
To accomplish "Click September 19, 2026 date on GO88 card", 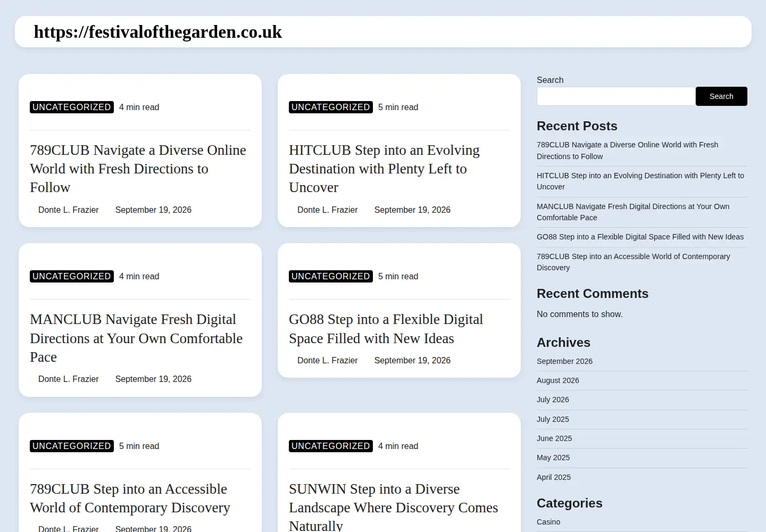I will pos(412,360).
